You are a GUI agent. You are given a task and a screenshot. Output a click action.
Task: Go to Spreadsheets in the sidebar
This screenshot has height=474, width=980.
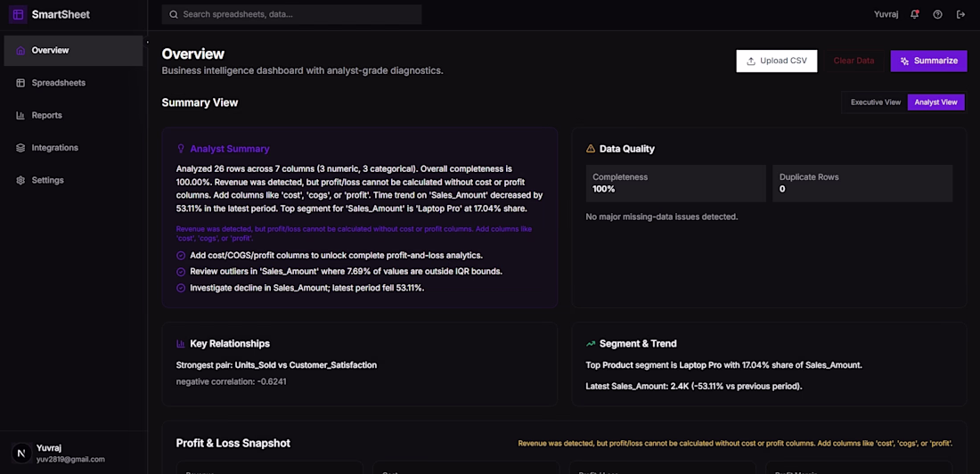pos(73,83)
